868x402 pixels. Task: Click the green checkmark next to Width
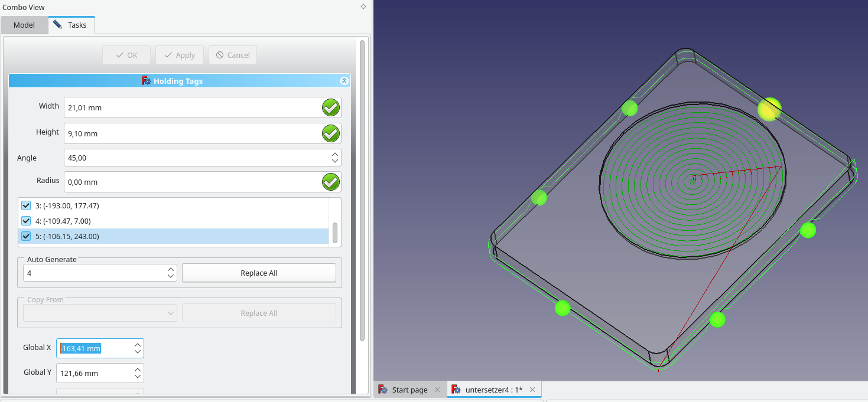[330, 107]
